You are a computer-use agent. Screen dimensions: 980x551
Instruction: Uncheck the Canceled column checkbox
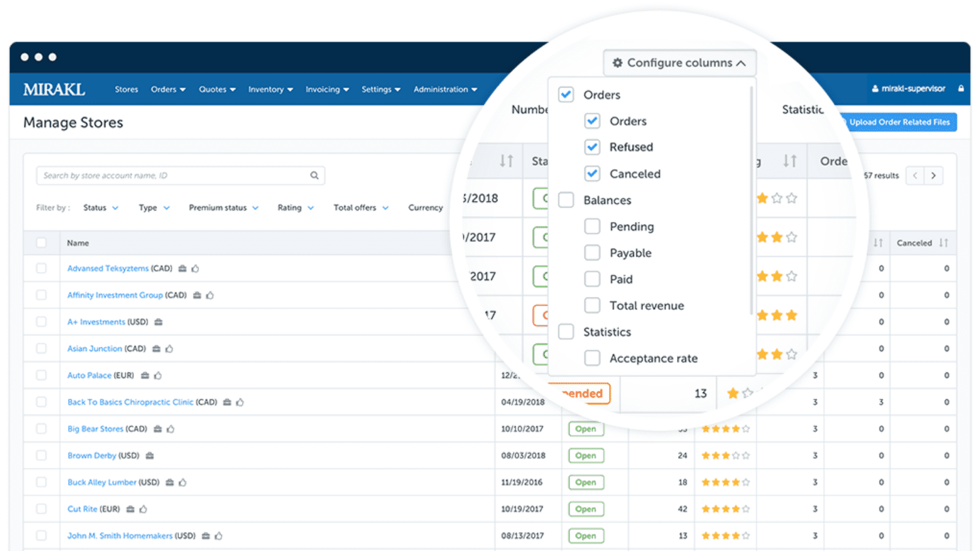[x=592, y=174]
